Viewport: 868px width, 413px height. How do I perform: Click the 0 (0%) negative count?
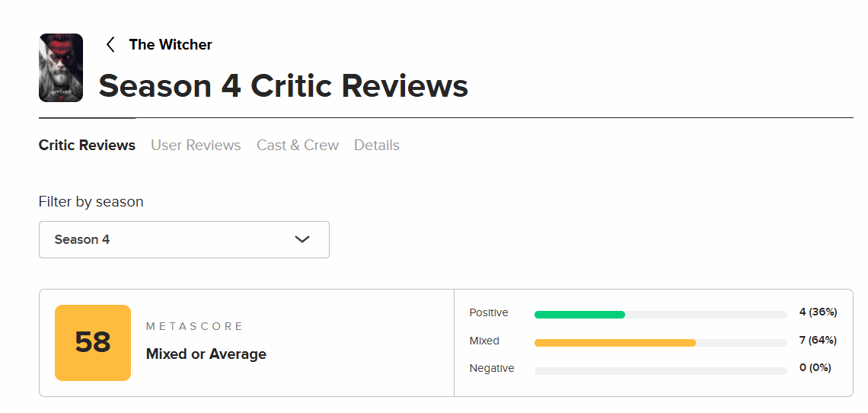click(x=815, y=367)
